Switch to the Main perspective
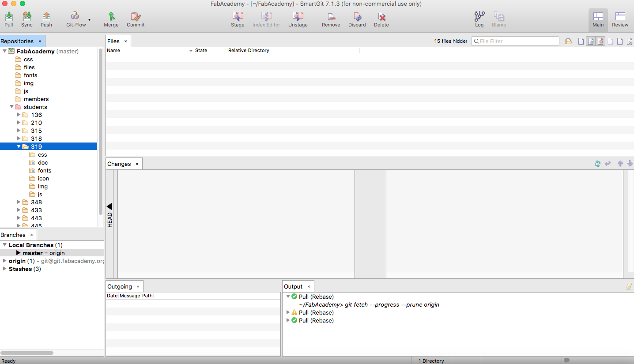 click(598, 20)
